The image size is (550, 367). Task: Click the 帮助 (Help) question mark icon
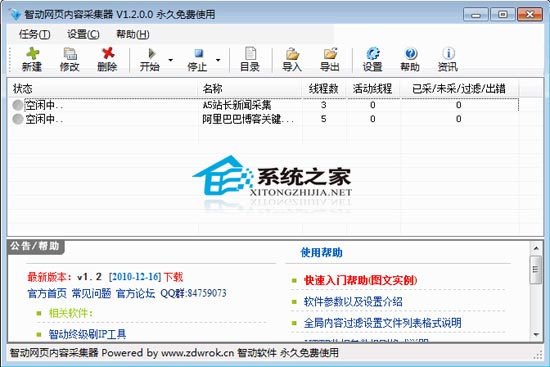[410, 53]
